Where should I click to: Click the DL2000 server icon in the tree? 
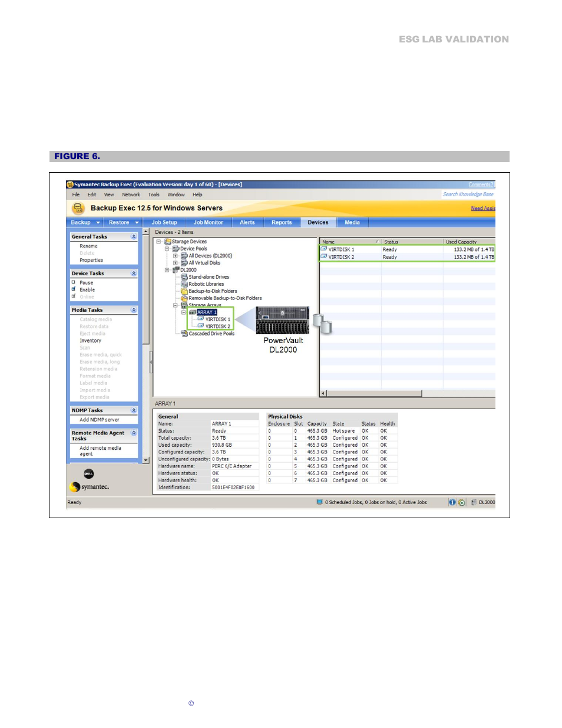[x=176, y=270]
